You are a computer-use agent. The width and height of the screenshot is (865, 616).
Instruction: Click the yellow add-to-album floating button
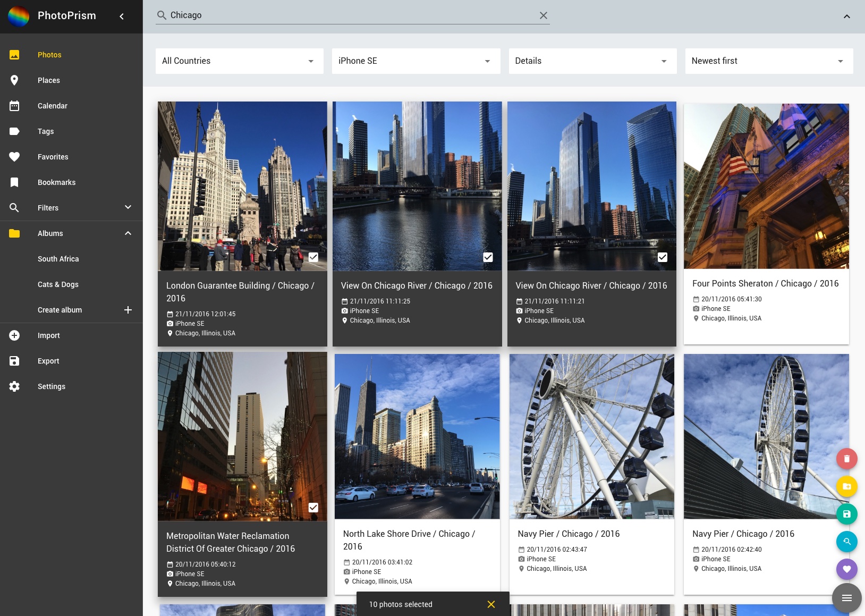(x=846, y=486)
